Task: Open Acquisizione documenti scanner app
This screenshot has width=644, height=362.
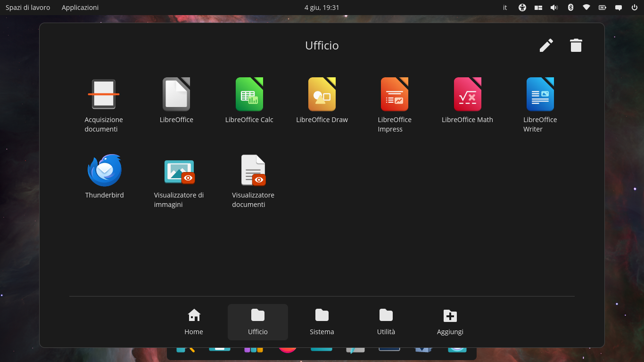Action: click(x=104, y=105)
